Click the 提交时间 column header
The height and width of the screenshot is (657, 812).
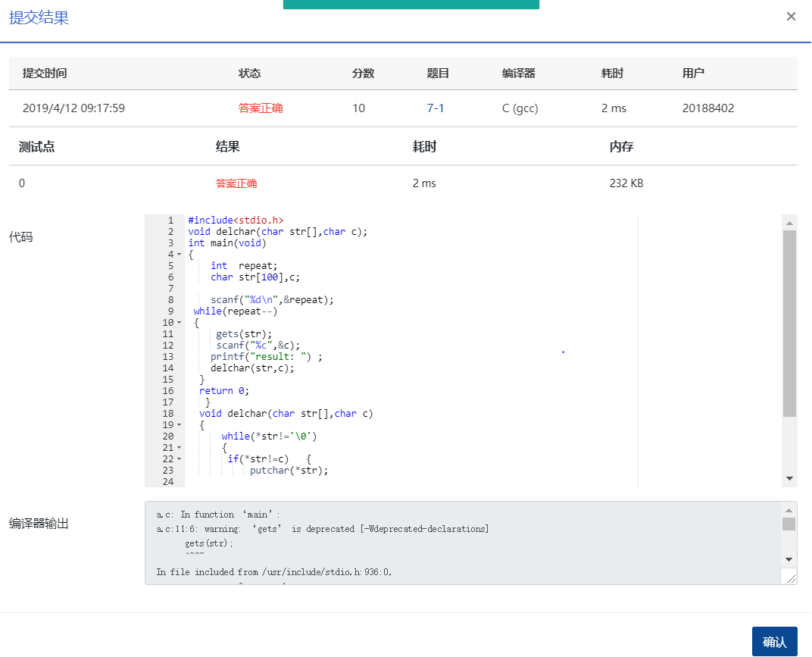click(x=45, y=73)
